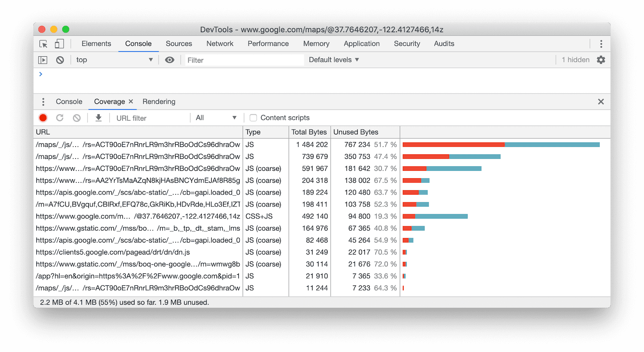Open the All coverage type dropdown
Image resolution: width=644 pixels, height=352 pixels.
click(x=216, y=118)
